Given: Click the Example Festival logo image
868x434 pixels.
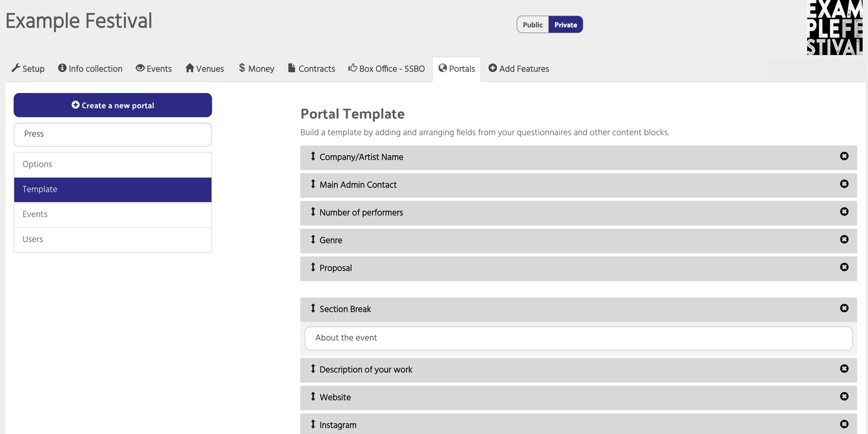Looking at the screenshot, I should [x=834, y=28].
